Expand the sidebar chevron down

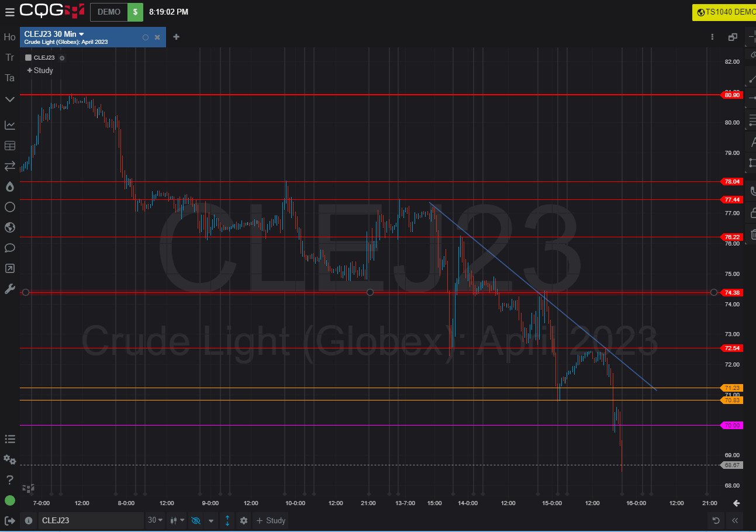pos(9,99)
